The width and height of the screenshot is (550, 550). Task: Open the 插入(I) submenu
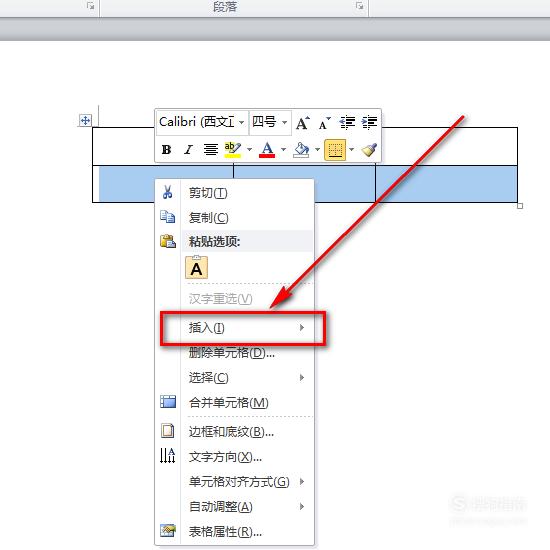(x=234, y=328)
